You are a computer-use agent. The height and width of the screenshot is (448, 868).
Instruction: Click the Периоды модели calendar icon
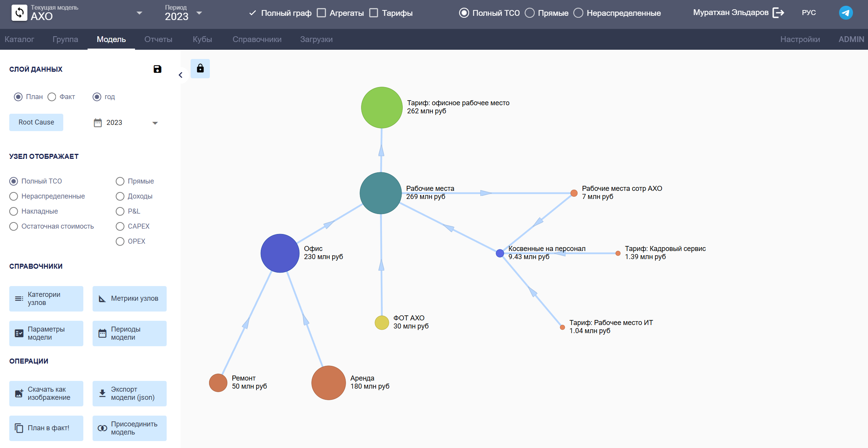tap(102, 333)
